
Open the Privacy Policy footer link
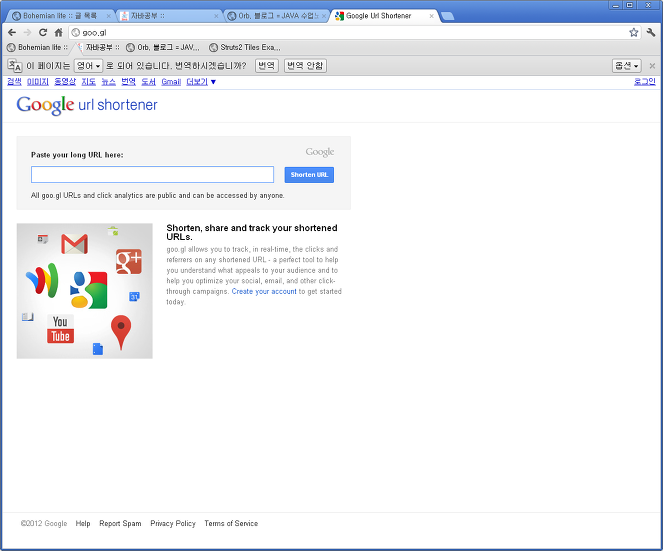[173, 524]
